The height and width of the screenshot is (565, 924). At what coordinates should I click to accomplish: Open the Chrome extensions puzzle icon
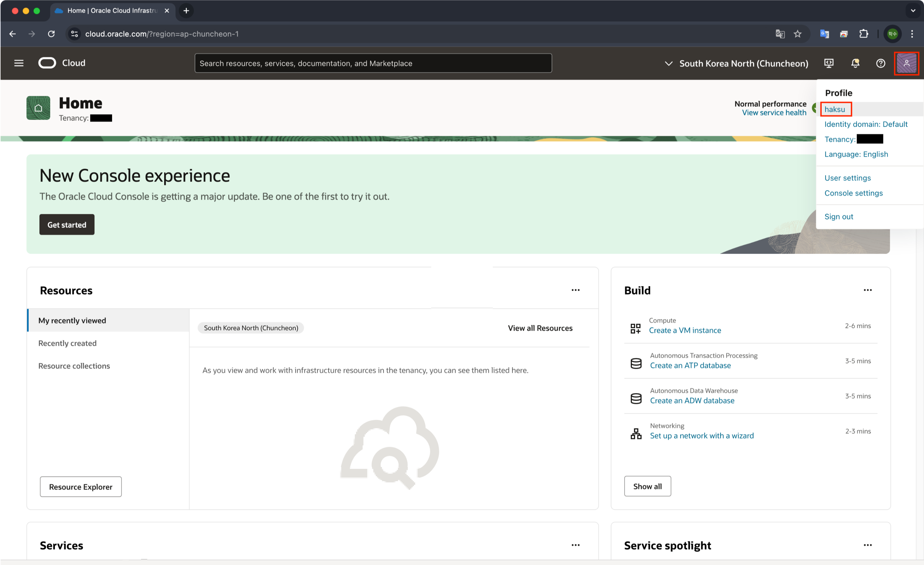click(x=864, y=34)
